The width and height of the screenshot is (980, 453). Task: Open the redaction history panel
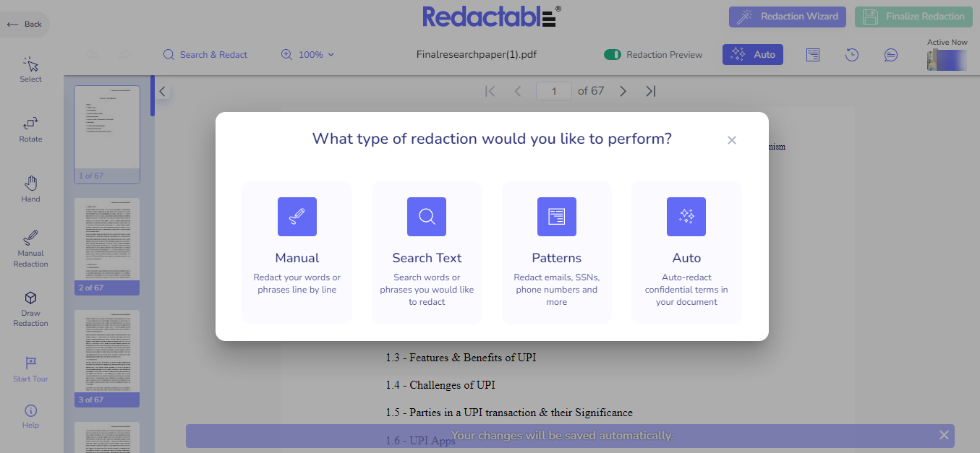851,54
